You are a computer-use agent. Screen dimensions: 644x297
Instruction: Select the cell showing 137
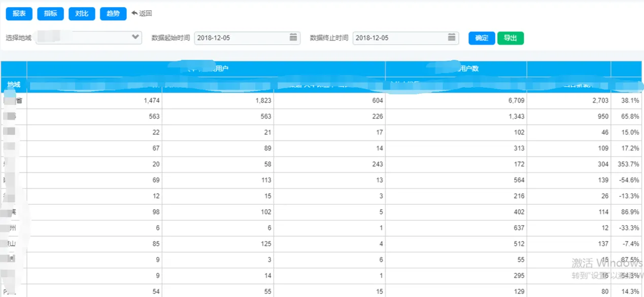pos(569,244)
